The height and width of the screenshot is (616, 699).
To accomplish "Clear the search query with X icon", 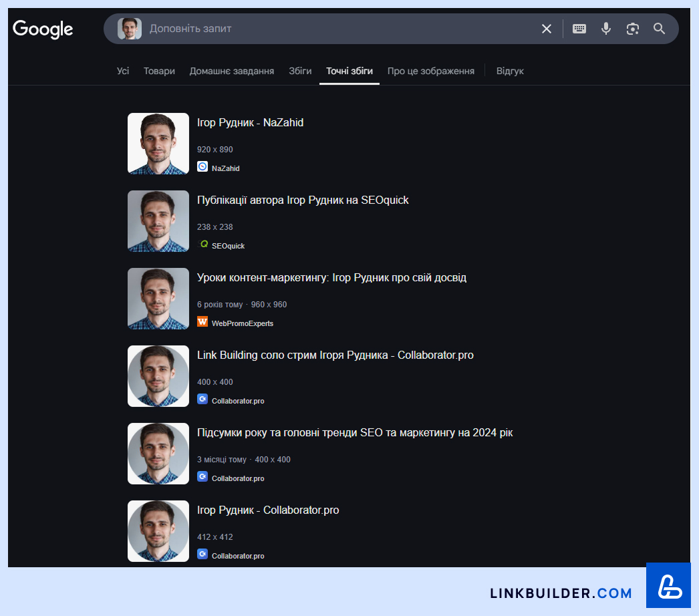I will tap(547, 29).
